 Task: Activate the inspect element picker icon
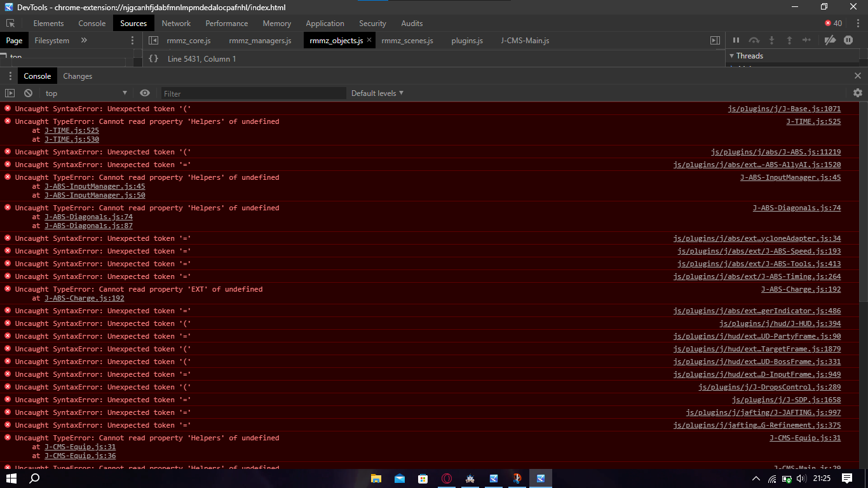[10, 24]
